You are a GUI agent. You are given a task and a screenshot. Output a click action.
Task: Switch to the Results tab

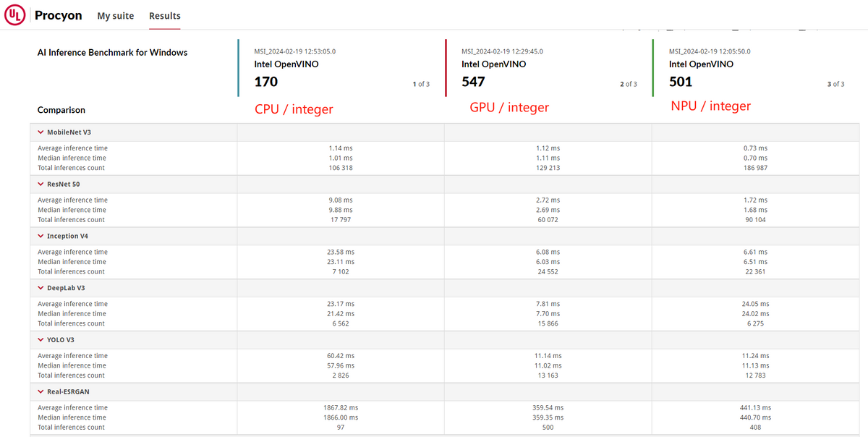[x=165, y=16]
